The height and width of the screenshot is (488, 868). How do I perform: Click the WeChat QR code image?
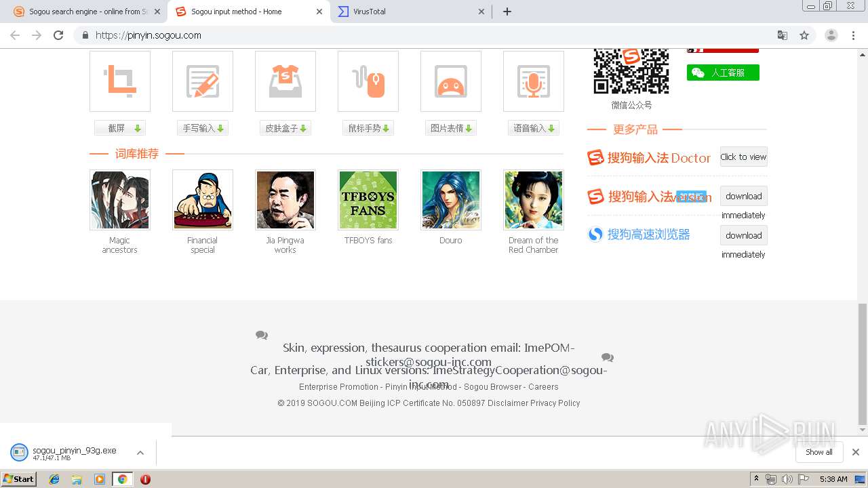tap(631, 71)
